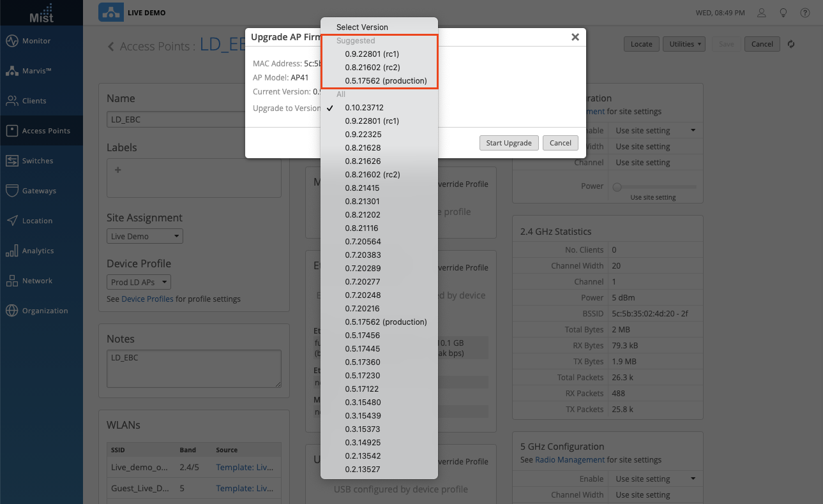Select version 0.3.14925

[379, 442]
